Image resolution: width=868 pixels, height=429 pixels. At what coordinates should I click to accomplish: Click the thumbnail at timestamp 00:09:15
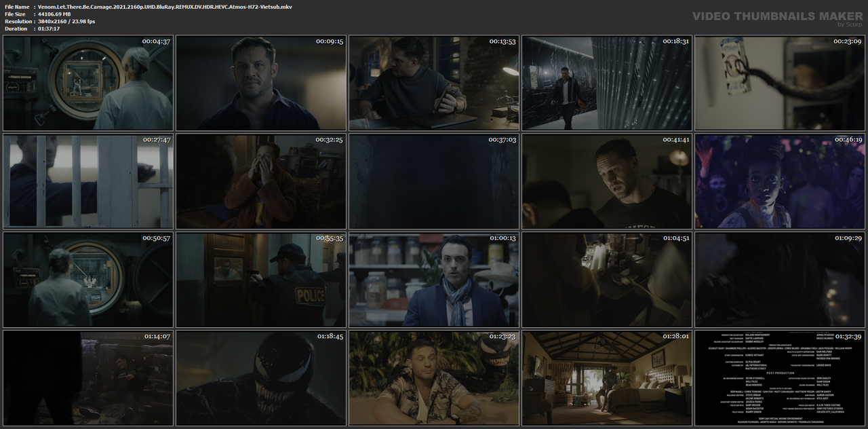pyautogui.click(x=261, y=83)
